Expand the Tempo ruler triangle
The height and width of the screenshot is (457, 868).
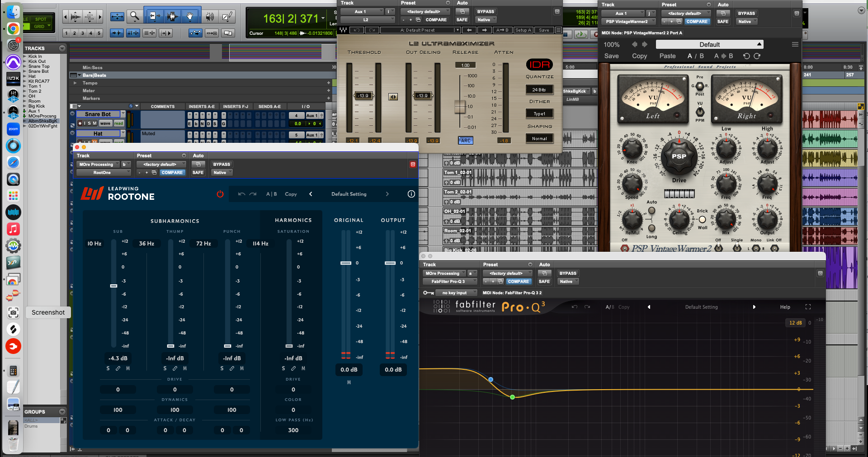75,83
